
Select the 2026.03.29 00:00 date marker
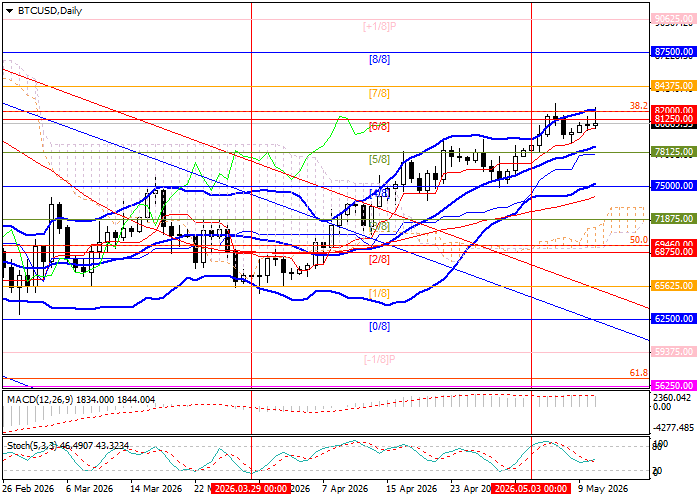[250, 488]
